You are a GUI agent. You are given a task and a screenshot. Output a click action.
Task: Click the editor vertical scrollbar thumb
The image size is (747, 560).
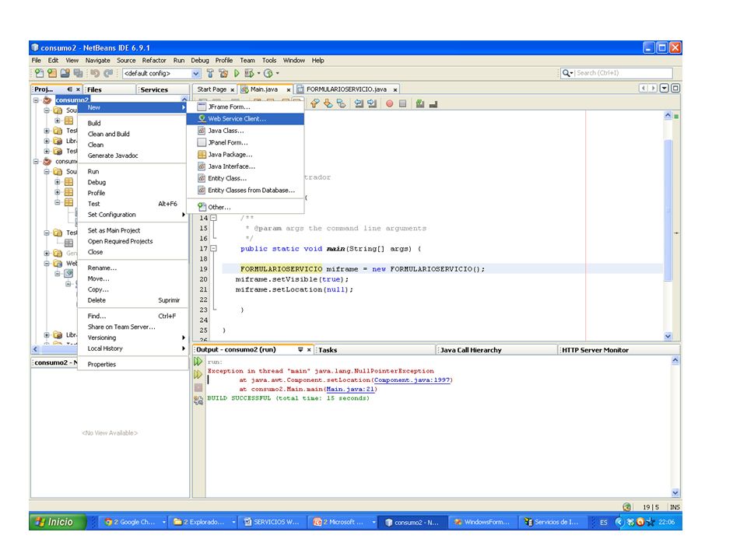click(x=668, y=209)
